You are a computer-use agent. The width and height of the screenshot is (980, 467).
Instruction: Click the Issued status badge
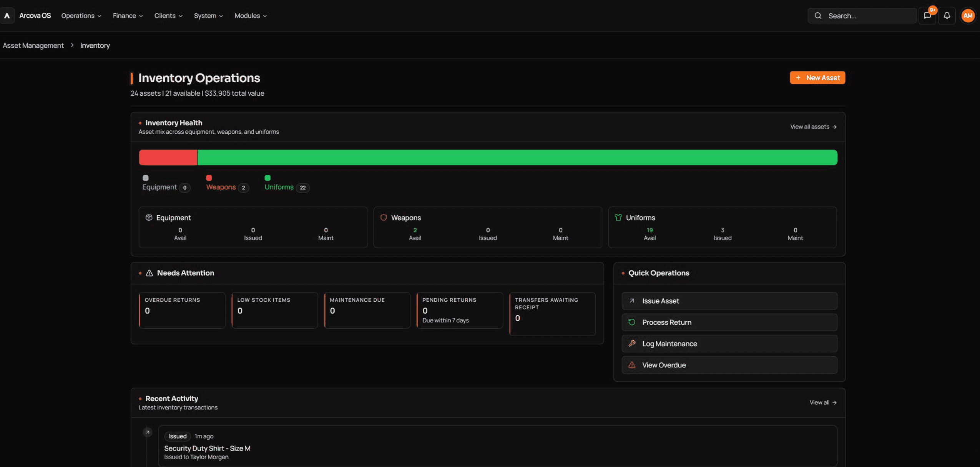tap(177, 436)
